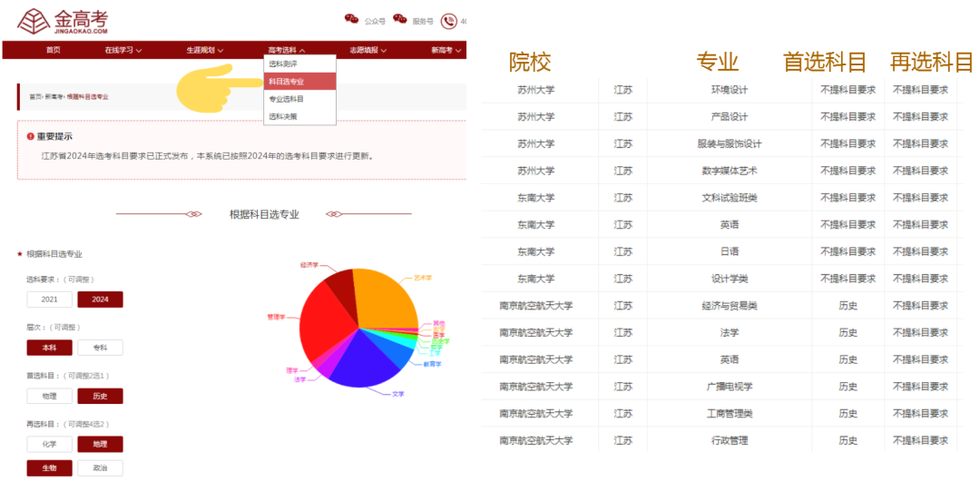Select 专业选科目 in the dropdown menu
This screenshot has height=481, width=980.
point(300,99)
